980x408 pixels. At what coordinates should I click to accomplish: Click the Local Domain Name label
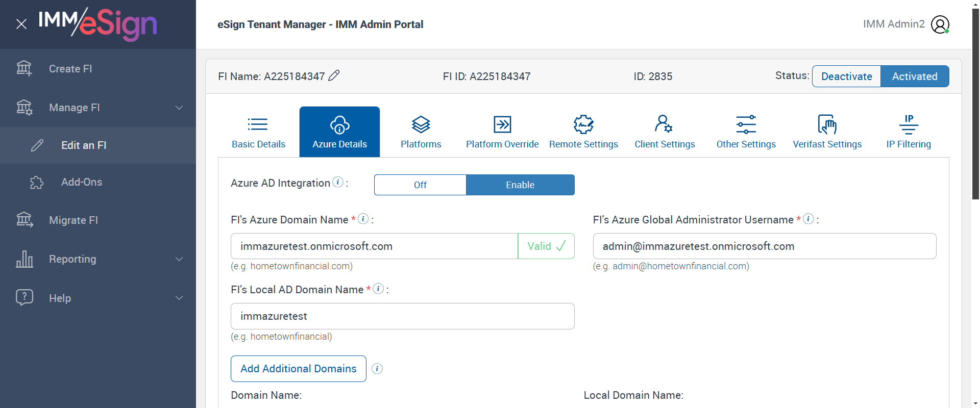coord(633,395)
